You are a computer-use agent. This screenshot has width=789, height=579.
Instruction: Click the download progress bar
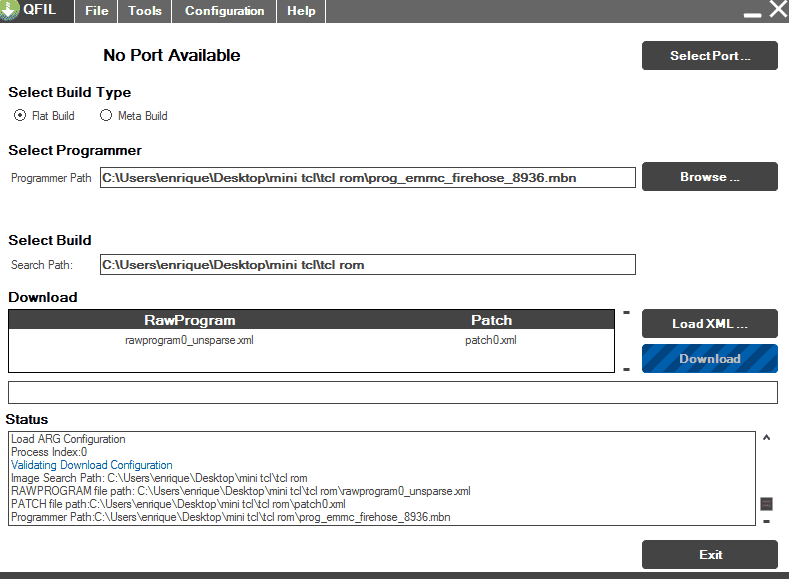tap(392, 392)
